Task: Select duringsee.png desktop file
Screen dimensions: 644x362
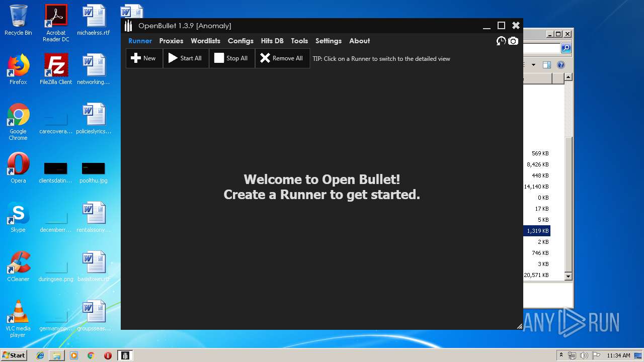Action: point(56,270)
